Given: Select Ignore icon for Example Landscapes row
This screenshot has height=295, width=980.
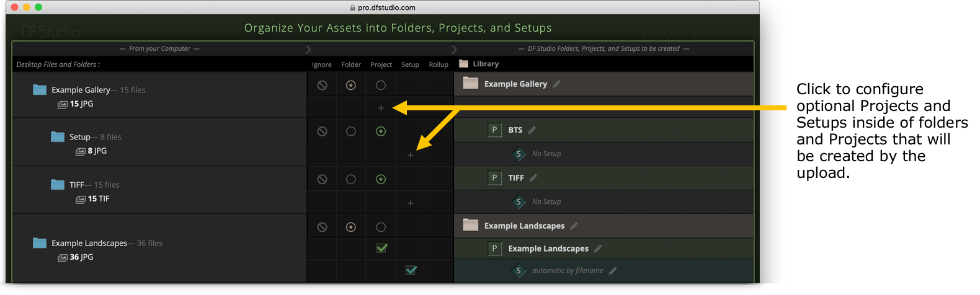Looking at the screenshot, I should (322, 227).
